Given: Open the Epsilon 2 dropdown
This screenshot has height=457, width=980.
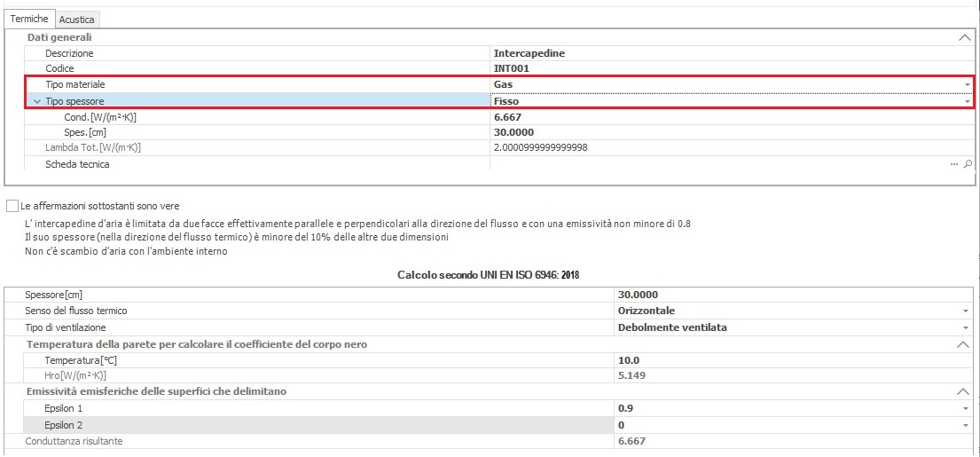Looking at the screenshot, I should (964, 425).
